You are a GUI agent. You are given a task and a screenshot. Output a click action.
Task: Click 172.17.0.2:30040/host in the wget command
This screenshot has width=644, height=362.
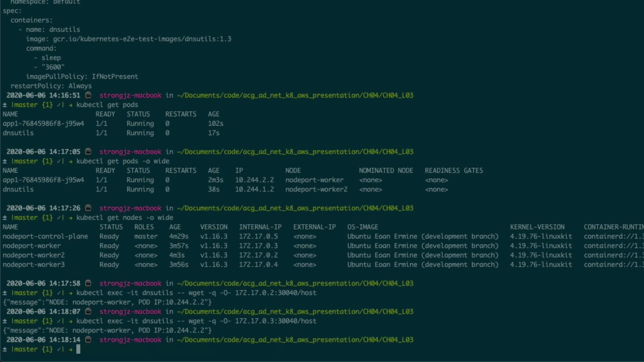[275, 293]
